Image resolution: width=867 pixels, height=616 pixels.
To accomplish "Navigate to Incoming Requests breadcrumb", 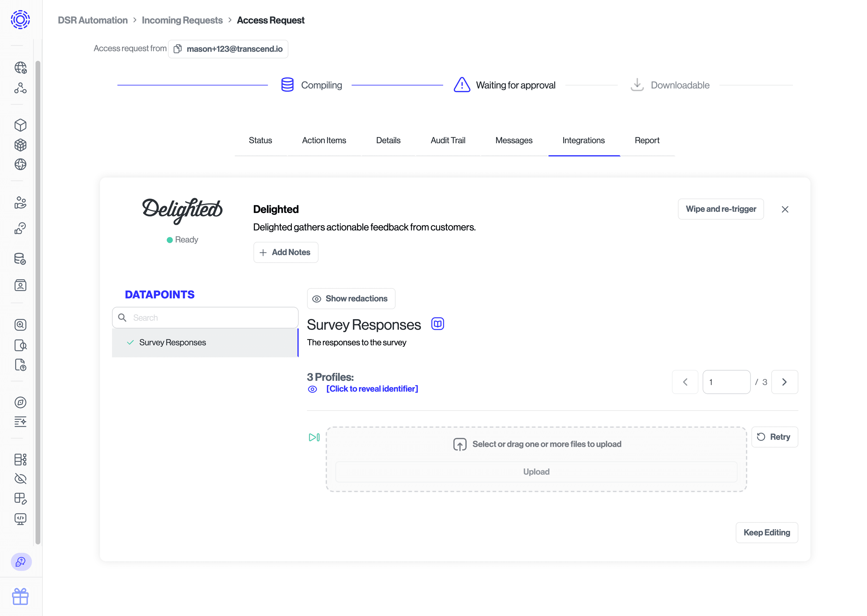I will click(x=182, y=20).
